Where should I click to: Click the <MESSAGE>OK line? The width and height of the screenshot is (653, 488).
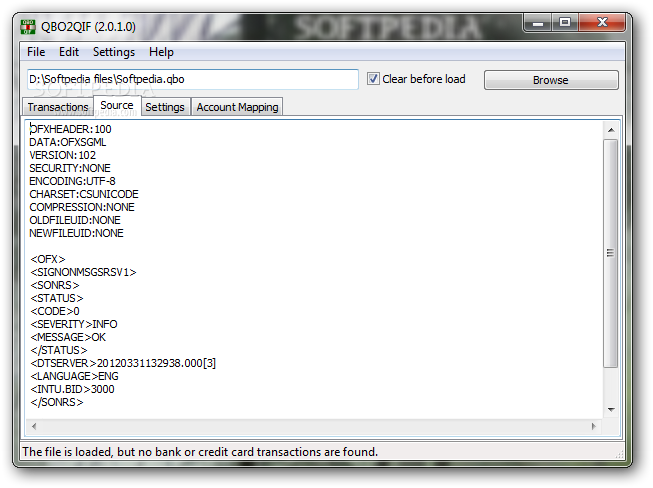coord(68,337)
